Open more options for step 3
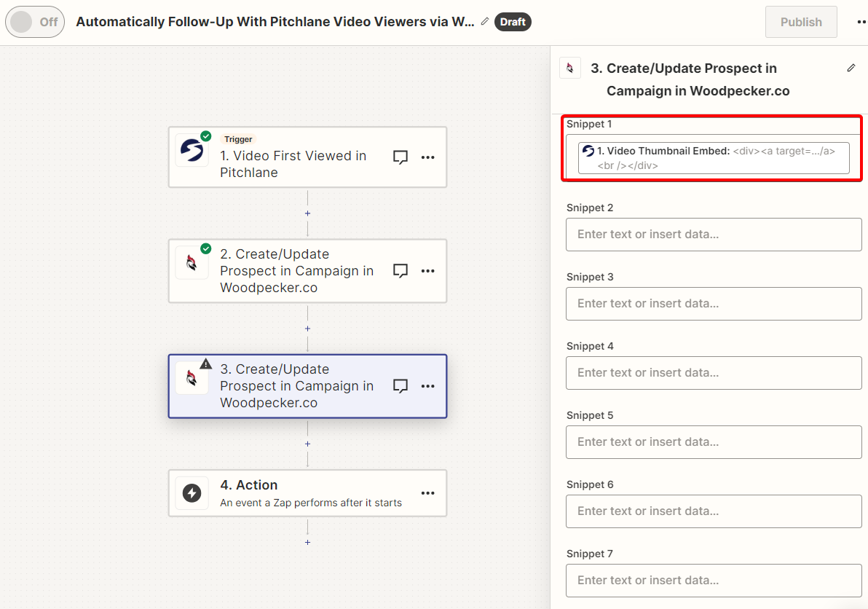 428,386
